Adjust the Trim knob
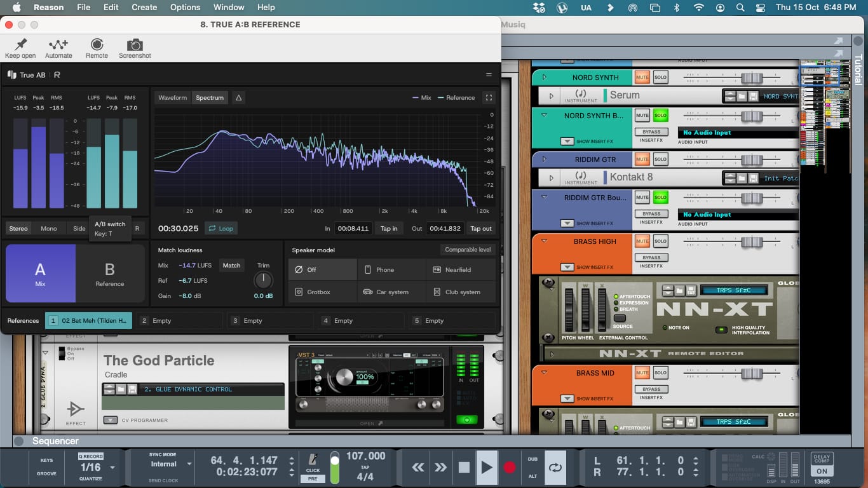Viewport: 868px width, 488px height. tap(263, 280)
